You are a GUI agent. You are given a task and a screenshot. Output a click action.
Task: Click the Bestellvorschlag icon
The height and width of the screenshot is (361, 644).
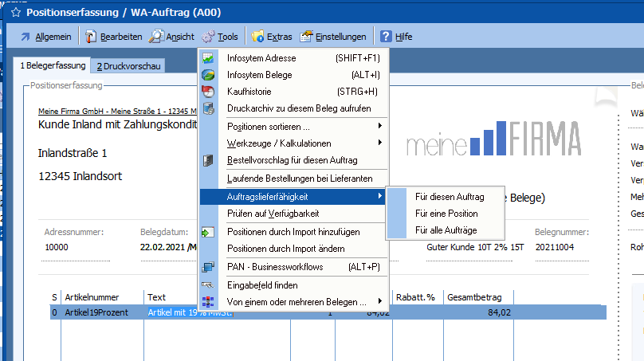[208, 160]
